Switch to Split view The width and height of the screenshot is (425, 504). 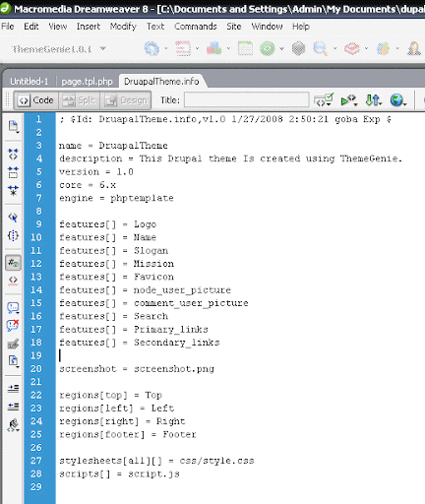[x=79, y=100]
